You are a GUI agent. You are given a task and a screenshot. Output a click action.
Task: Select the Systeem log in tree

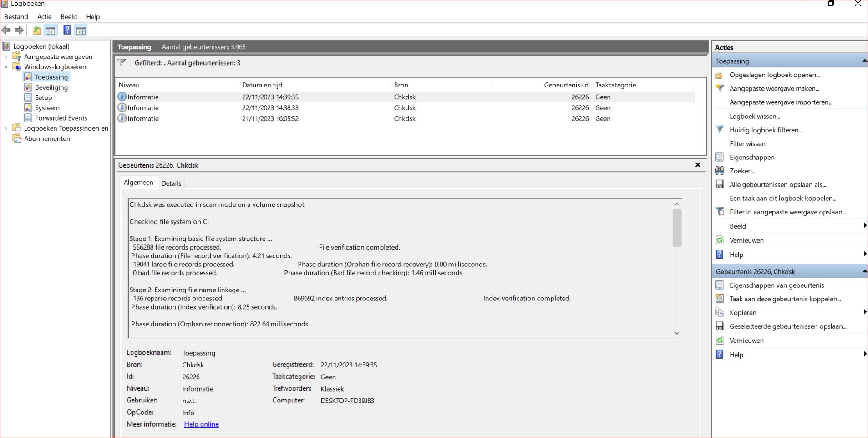[47, 108]
